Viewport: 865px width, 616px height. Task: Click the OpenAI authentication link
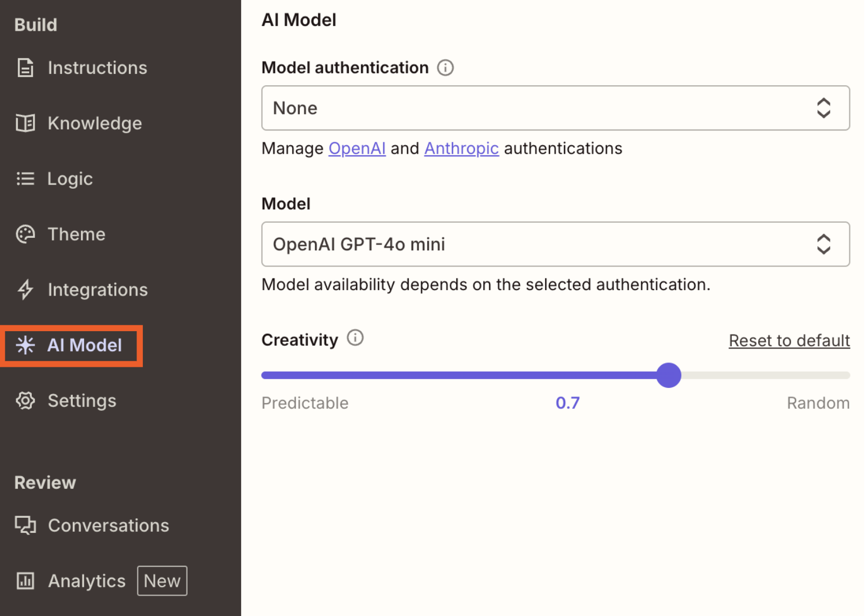pos(356,148)
